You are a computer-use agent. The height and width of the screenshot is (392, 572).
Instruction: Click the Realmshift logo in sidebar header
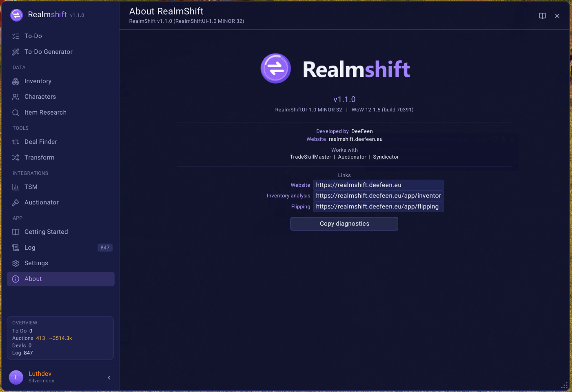click(16, 15)
